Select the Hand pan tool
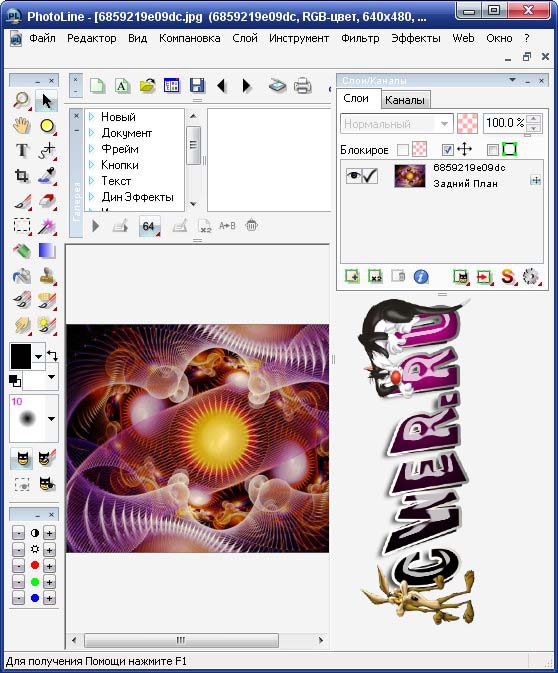Image resolution: width=558 pixels, height=673 pixels. point(21,125)
